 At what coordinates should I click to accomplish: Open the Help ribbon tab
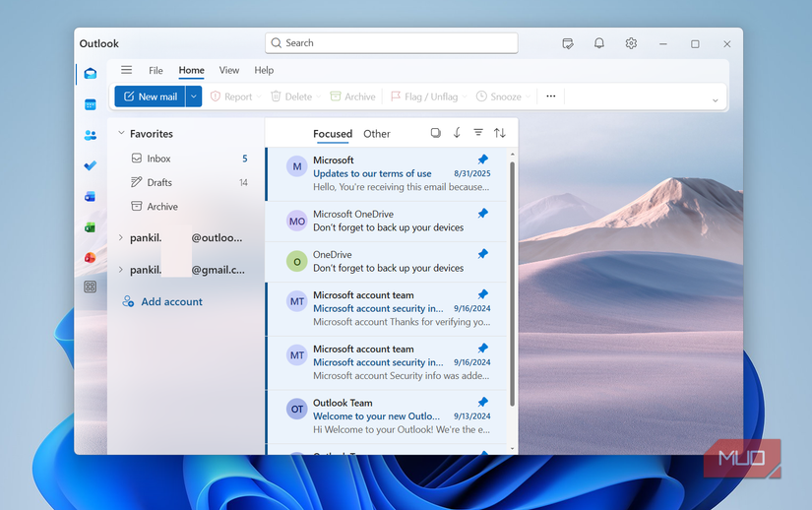[x=264, y=71]
